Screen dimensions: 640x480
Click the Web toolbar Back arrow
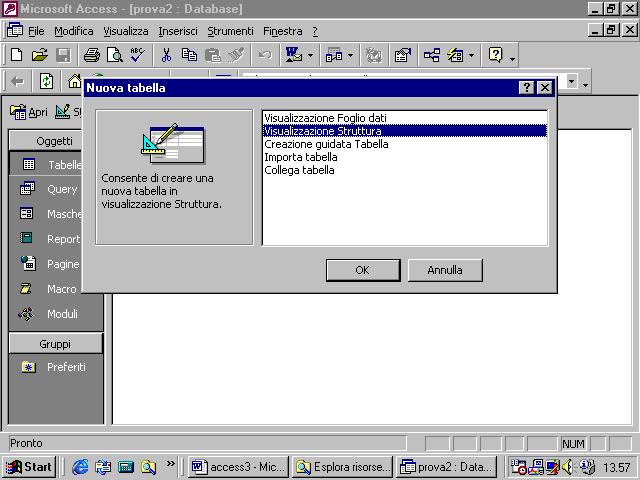(x=17, y=82)
